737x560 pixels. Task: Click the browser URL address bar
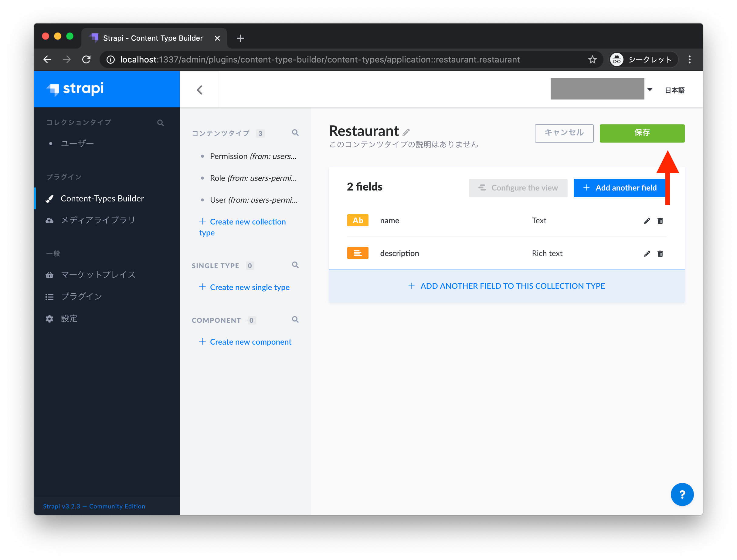coord(319,60)
